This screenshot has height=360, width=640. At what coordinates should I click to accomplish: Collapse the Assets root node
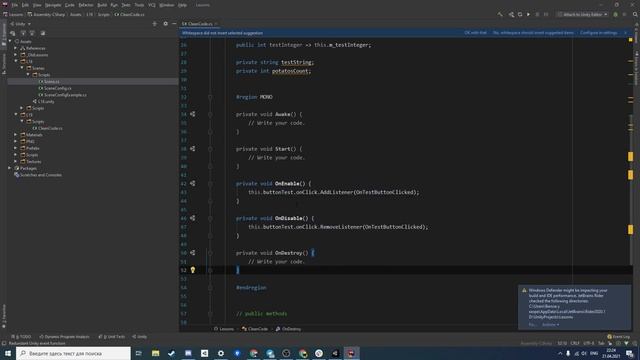[10, 41]
